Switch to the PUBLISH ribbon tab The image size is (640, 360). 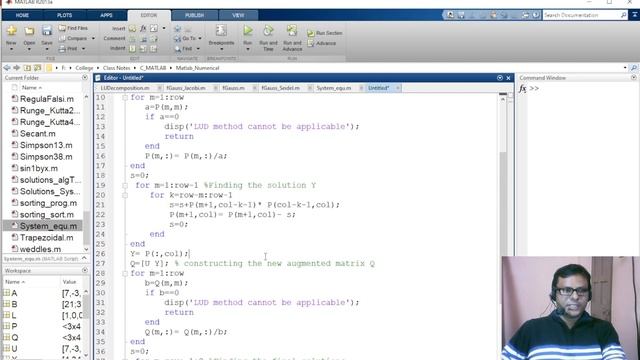[x=194, y=15]
